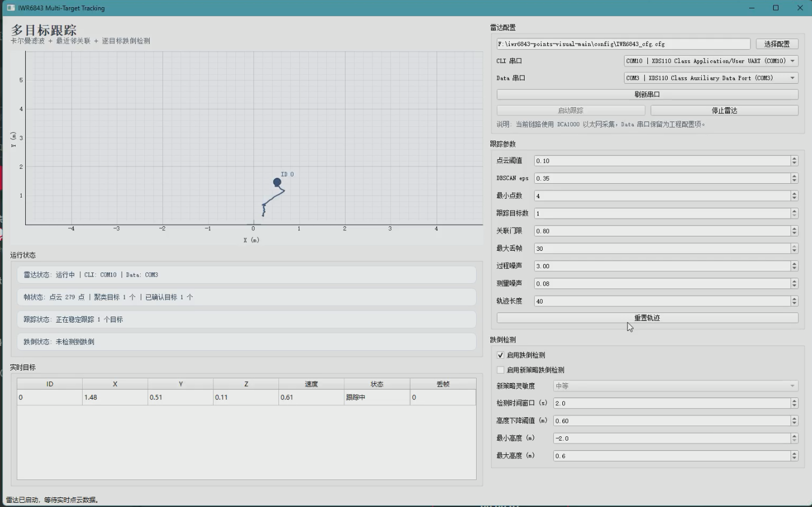Click the 丢帧 column header
Viewport: 812px width, 507px height.
pos(443,384)
